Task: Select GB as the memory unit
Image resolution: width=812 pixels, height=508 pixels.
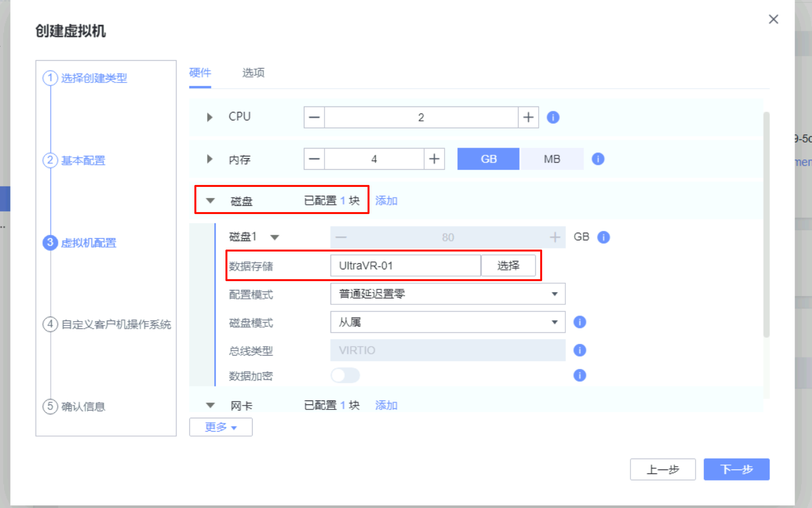Action: [x=488, y=159]
